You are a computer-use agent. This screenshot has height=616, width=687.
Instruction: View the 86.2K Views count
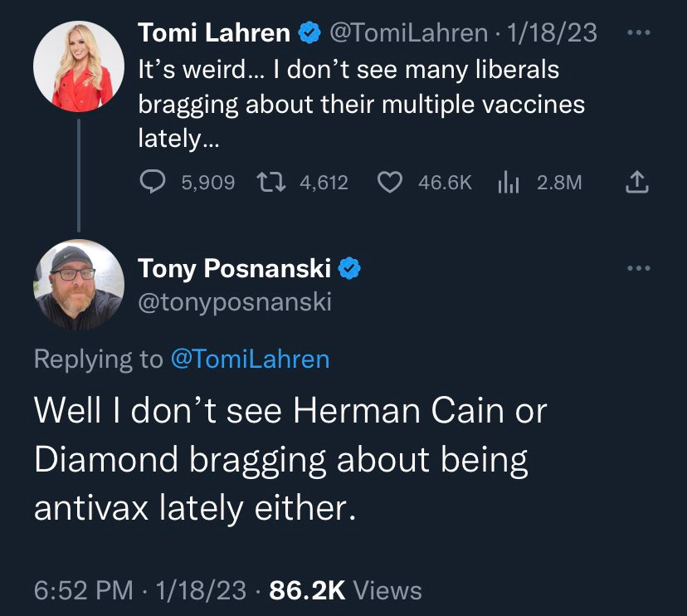346,590
